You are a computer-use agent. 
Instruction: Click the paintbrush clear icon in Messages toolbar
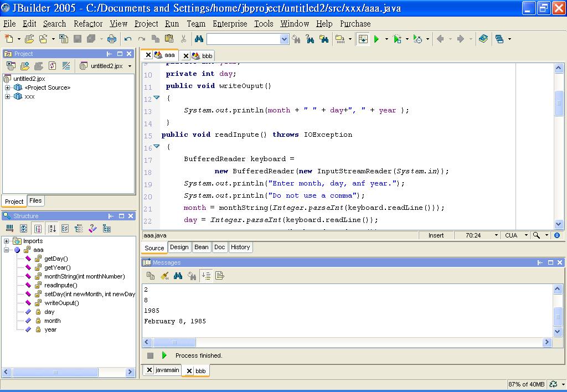point(164,276)
